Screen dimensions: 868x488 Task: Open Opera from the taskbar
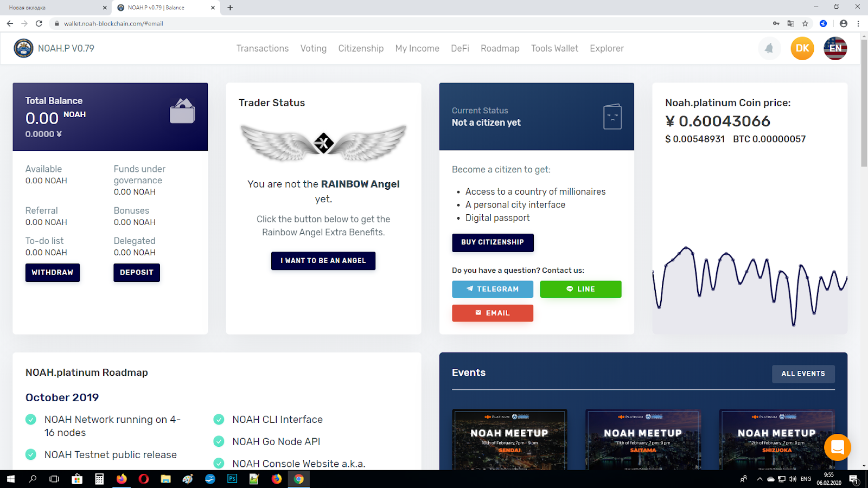[x=144, y=479]
